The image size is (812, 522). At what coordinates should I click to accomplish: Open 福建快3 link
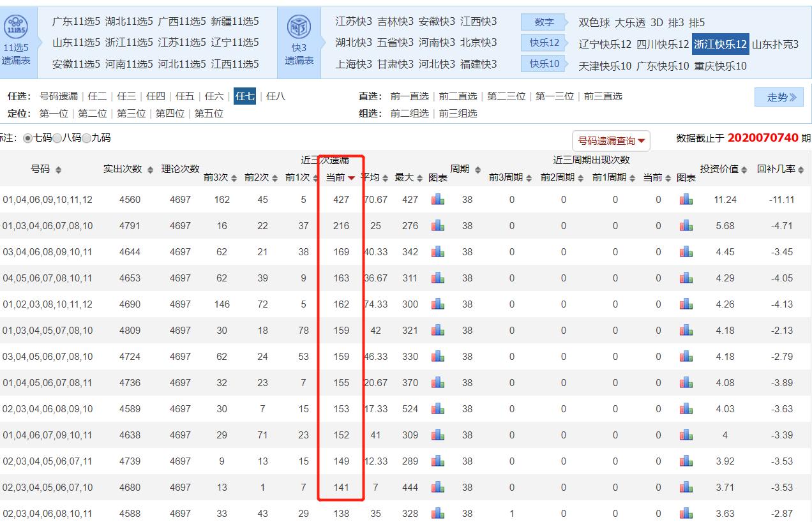pos(479,64)
